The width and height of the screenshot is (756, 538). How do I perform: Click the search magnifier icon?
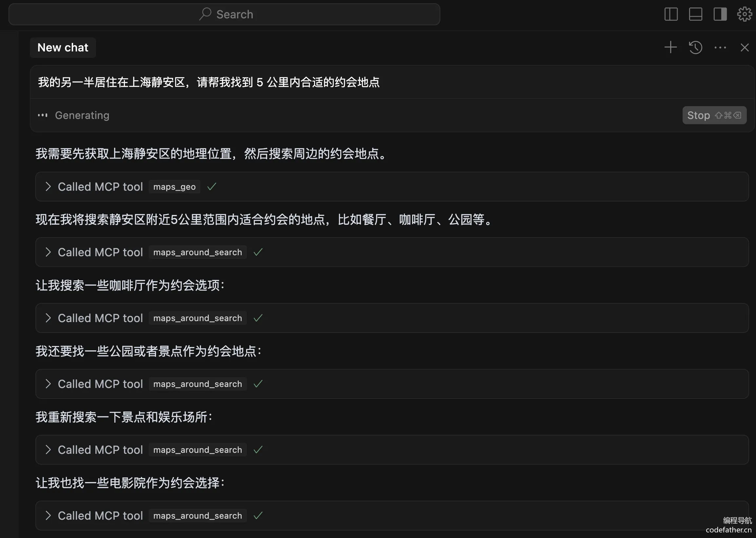(205, 14)
